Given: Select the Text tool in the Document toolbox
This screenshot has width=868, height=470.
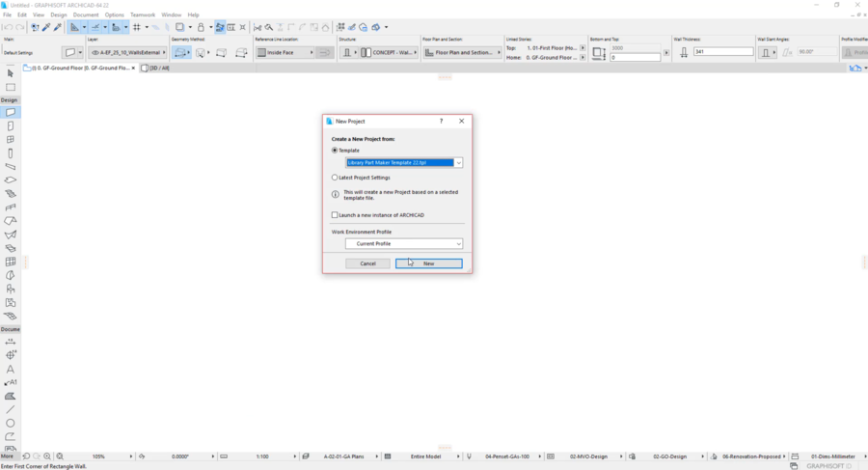Looking at the screenshot, I should [10, 369].
